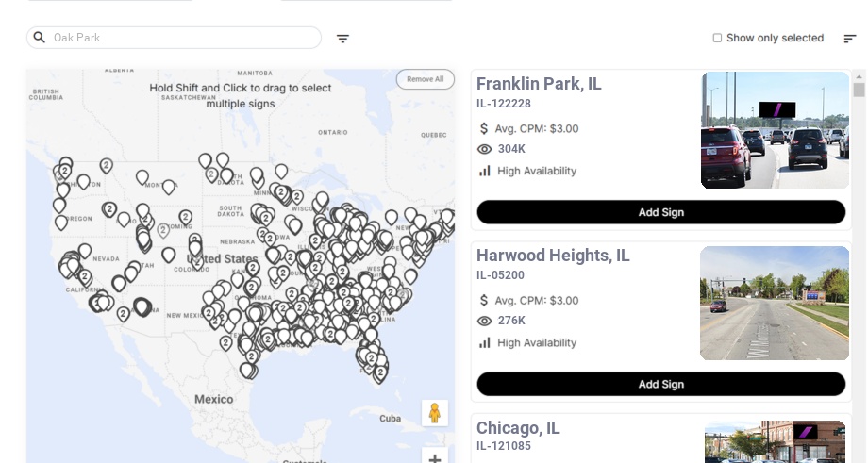The width and height of the screenshot is (868, 463).
Task: Click the Harwood Heights impressions eye icon
Action: point(485,321)
